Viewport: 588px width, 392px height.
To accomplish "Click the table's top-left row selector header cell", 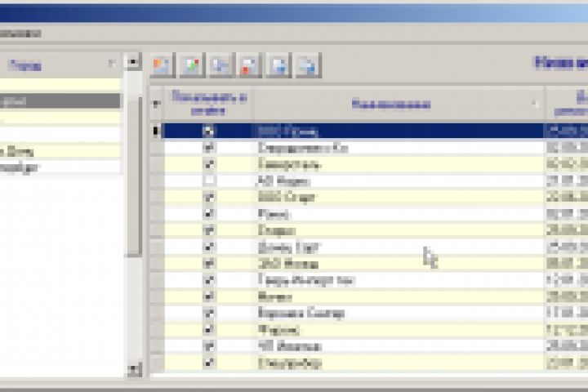I will tap(157, 103).
